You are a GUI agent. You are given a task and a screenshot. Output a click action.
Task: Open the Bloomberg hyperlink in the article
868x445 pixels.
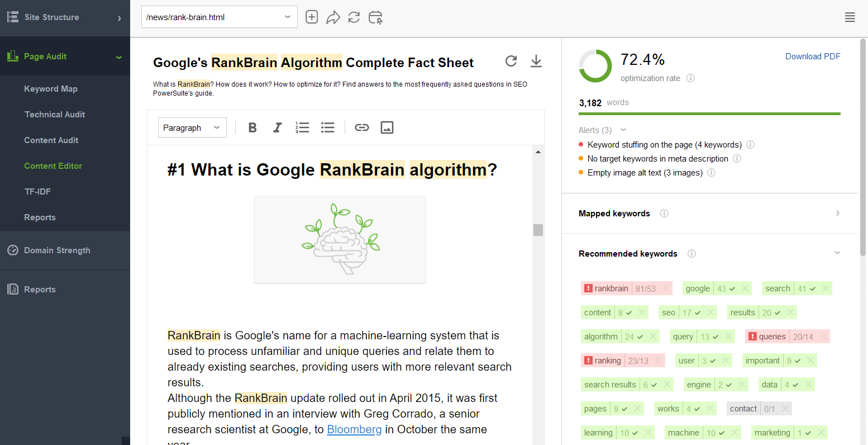[354, 429]
